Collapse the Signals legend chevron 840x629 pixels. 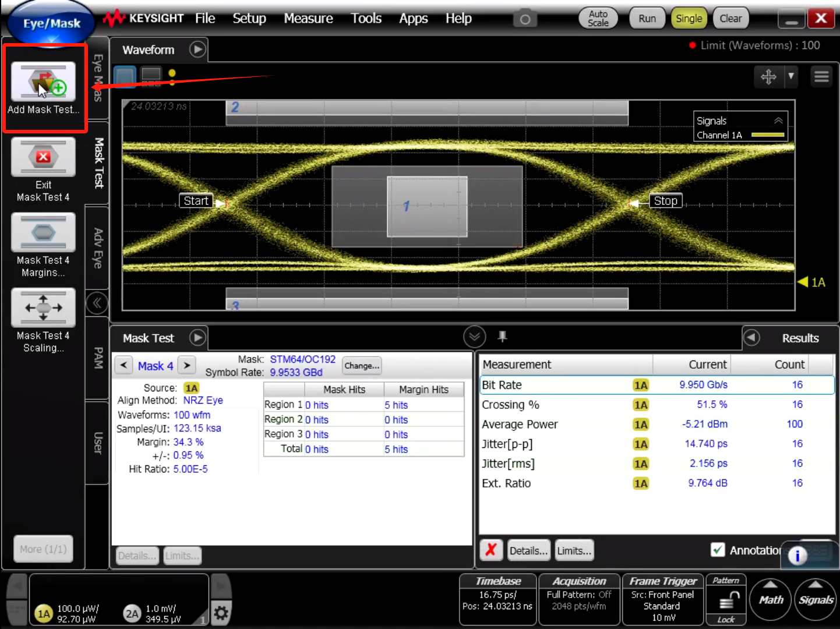778,121
